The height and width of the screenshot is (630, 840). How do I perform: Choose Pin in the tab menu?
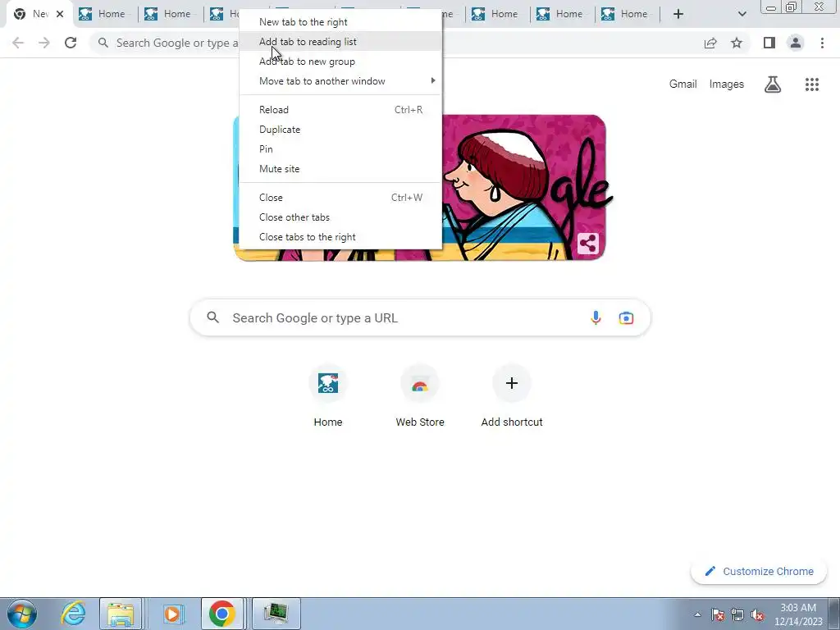(x=340, y=149)
